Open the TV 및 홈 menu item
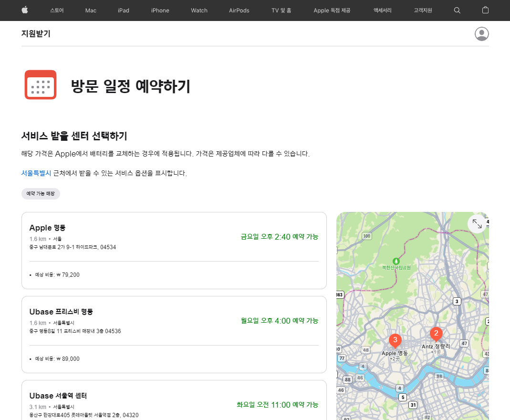The height and width of the screenshot is (420, 510). pos(281,10)
